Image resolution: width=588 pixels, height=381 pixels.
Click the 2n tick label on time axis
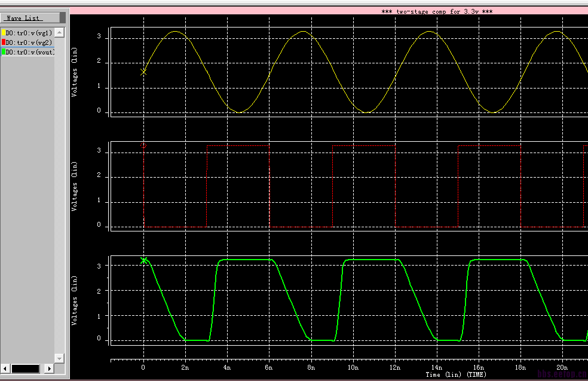point(185,367)
